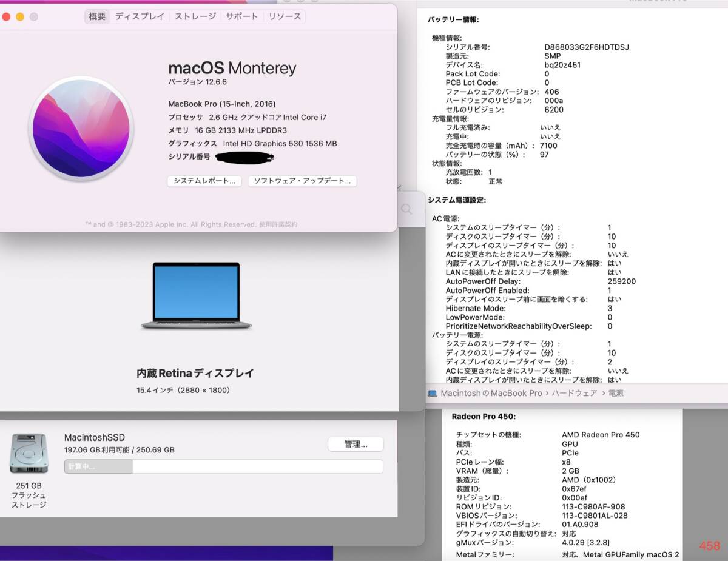Click the MacBook Pro laptop illustration

coord(196,296)
